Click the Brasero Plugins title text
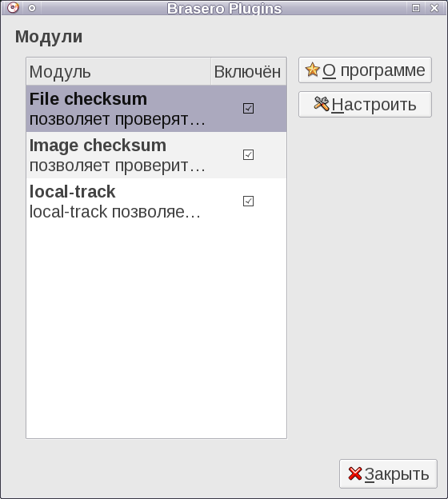448x499 pixels. tap(225, 8)
